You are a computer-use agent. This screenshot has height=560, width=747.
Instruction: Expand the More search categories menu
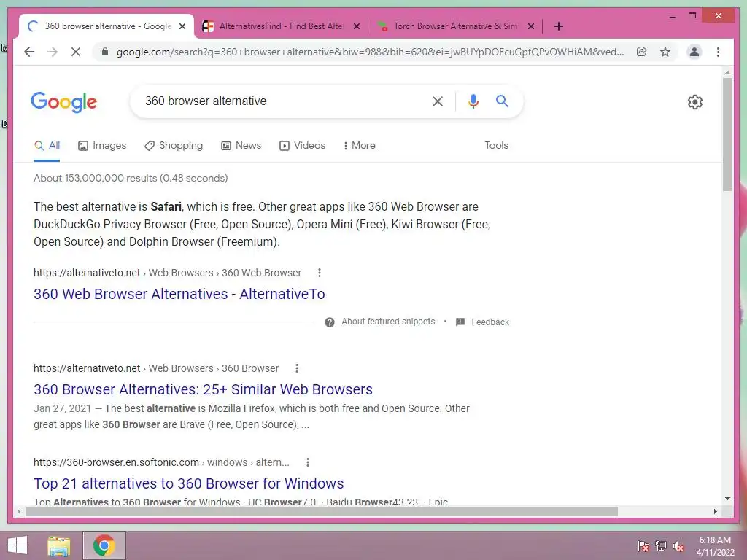359,146
